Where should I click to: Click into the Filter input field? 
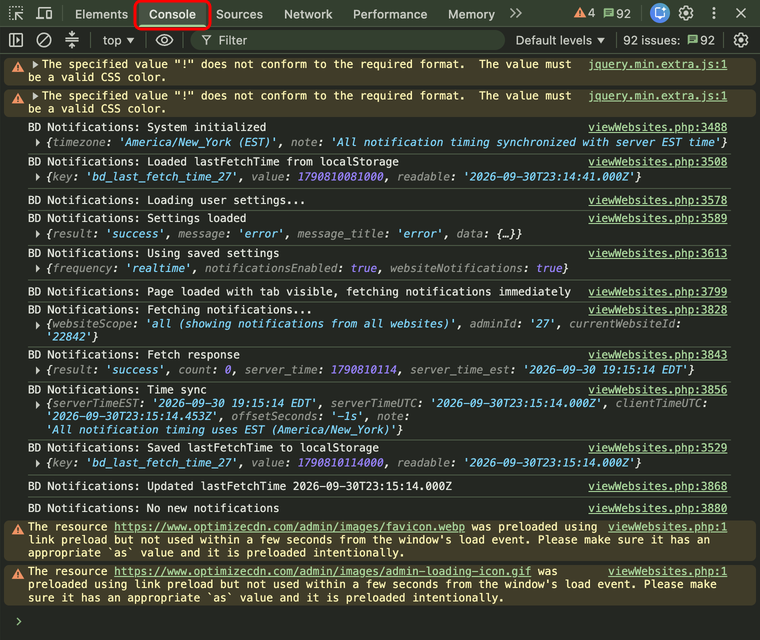click(348, 40)
